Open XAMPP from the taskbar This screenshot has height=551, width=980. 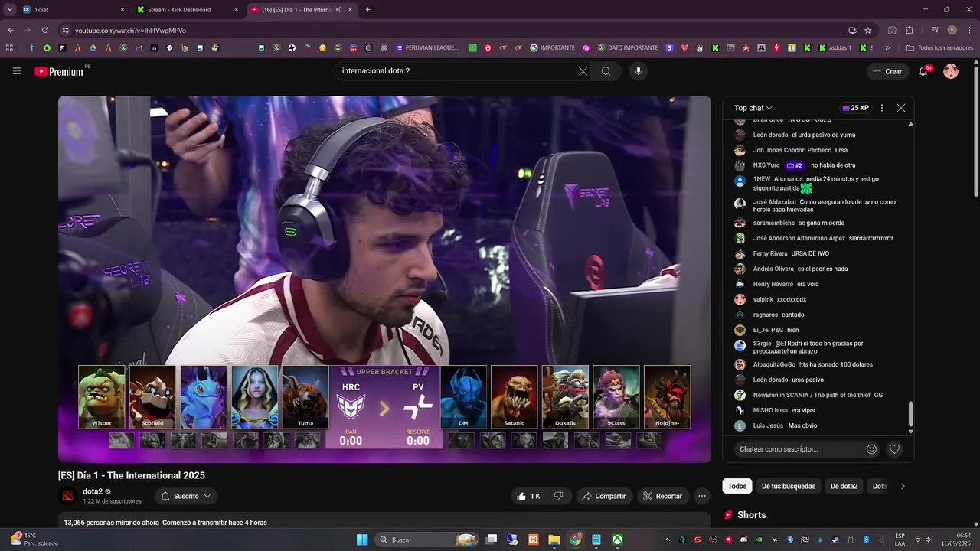point(533,540)
